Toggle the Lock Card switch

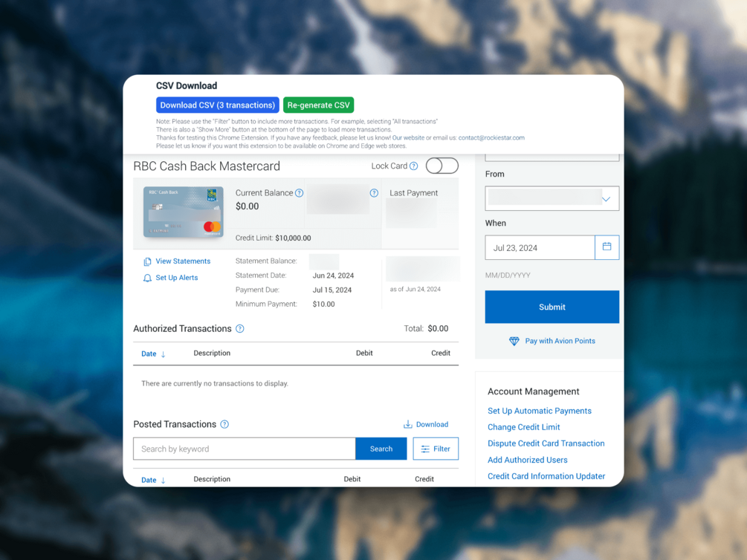click(442, 166)
